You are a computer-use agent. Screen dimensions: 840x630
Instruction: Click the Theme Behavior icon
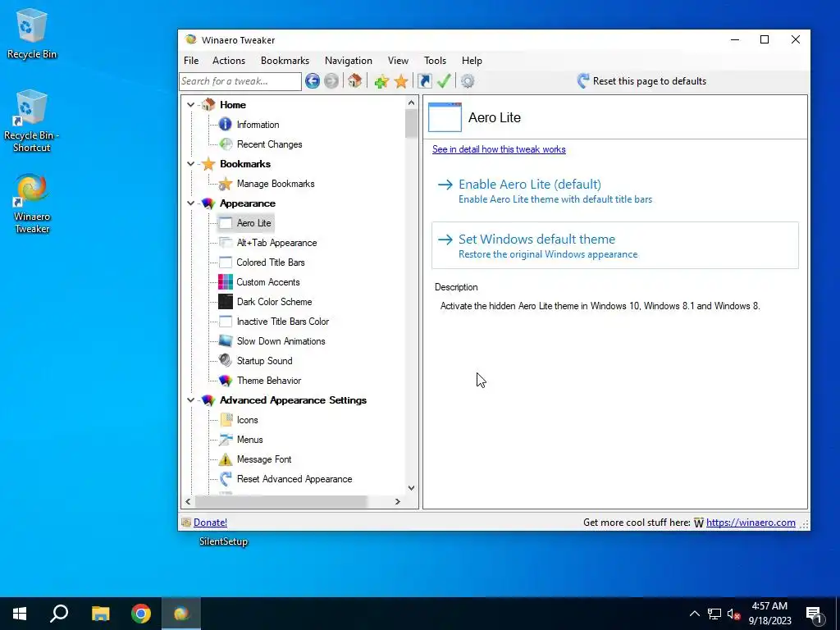pyautogui.click(x=226, y=381)
